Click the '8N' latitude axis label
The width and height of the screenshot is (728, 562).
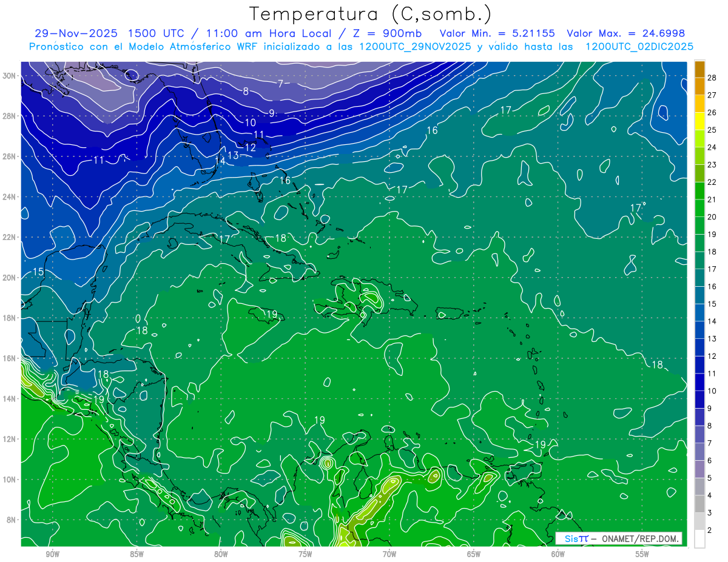point(11,520)
